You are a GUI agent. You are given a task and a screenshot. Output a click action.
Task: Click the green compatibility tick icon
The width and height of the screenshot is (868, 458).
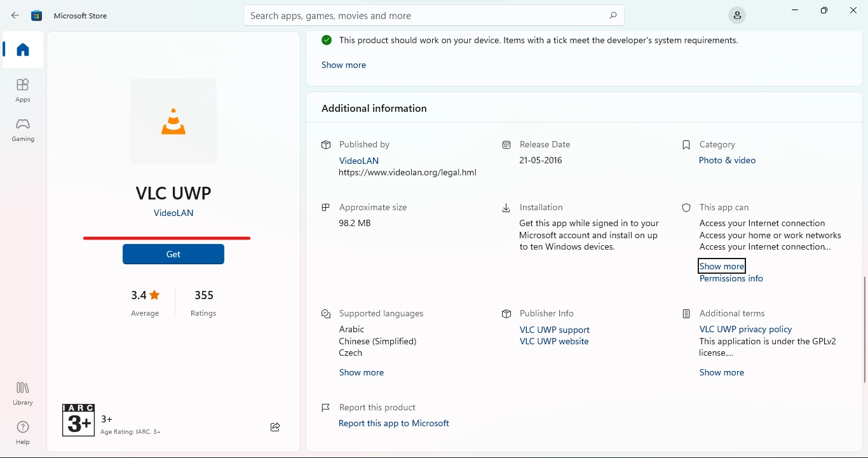tap(327, 40)
